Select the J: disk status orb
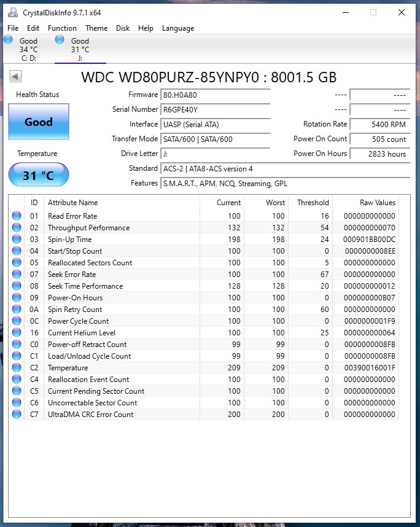Screen dimensions: 420x527 coord(60,40)
